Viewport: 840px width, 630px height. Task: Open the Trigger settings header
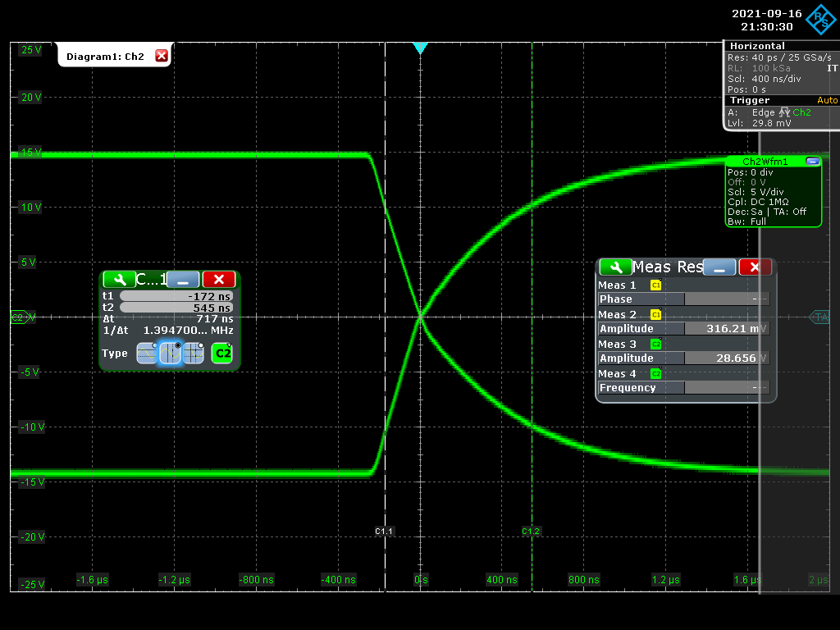tap(750, 100)
